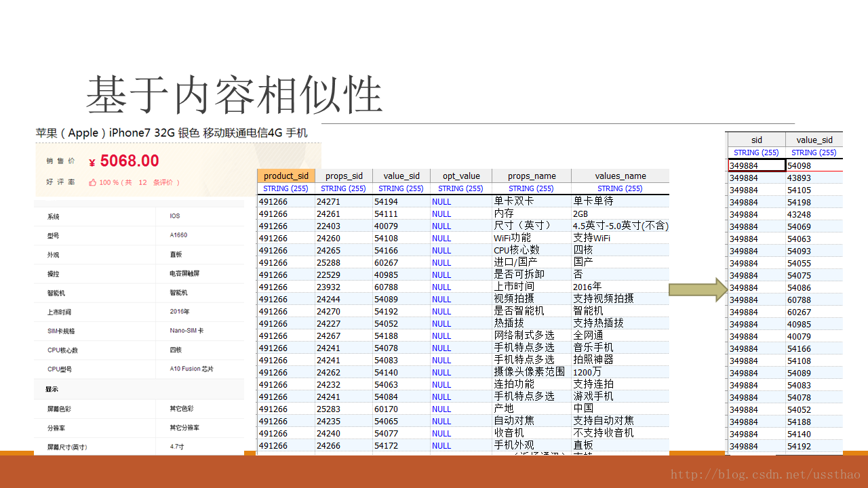Select the 2GB values_name cell
The height and width of the screenshot is (488, 868).
pos(620,213)
